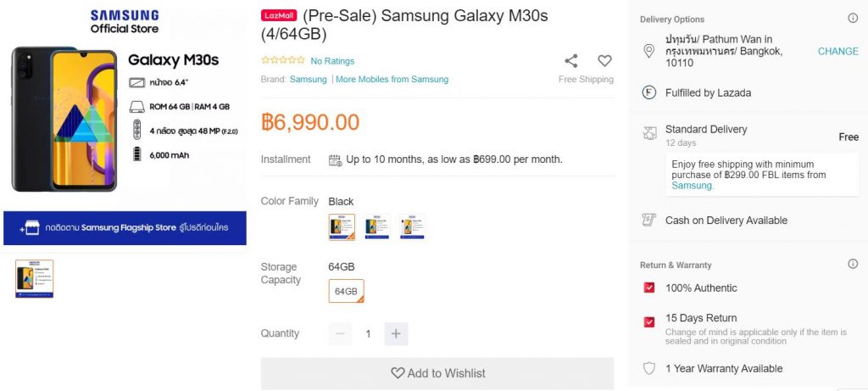Click the Return & Warranty info icon
The image size is (868, 391).
point(853,264)
